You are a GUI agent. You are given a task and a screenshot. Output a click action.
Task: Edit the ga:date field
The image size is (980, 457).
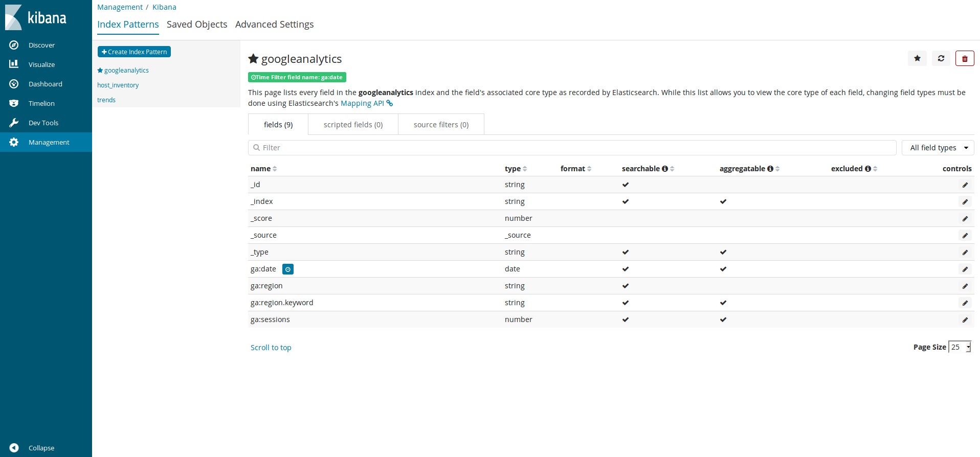pos(965,269)
